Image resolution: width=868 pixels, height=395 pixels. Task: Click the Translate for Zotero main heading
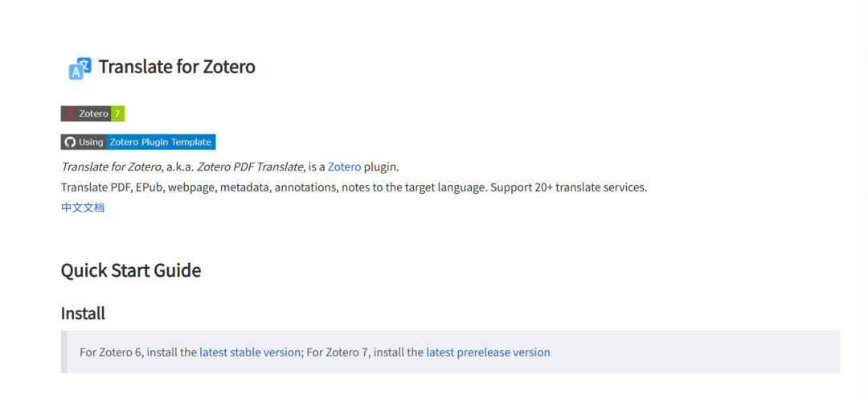click(177, 67)
